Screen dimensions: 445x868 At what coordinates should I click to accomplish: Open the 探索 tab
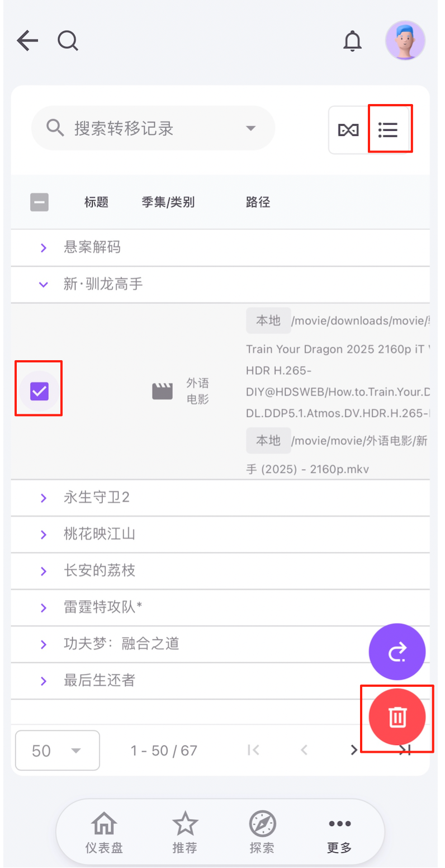click(262, 832)
